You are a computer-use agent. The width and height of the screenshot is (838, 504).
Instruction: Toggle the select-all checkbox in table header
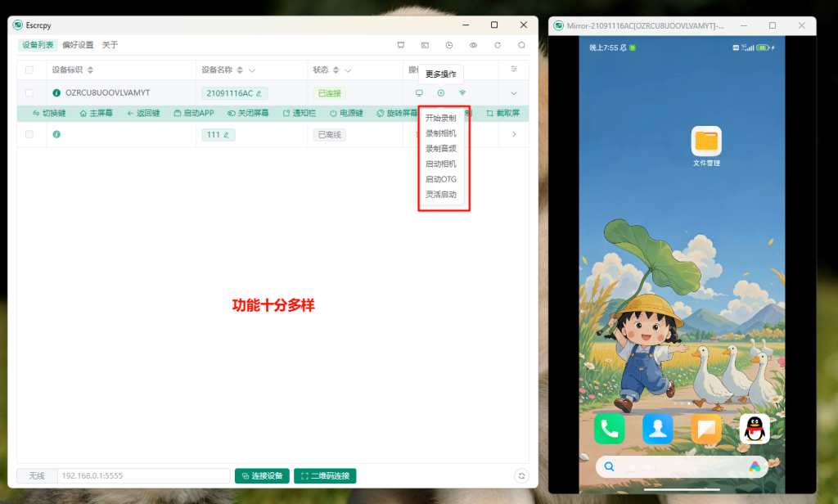point(29,70)
